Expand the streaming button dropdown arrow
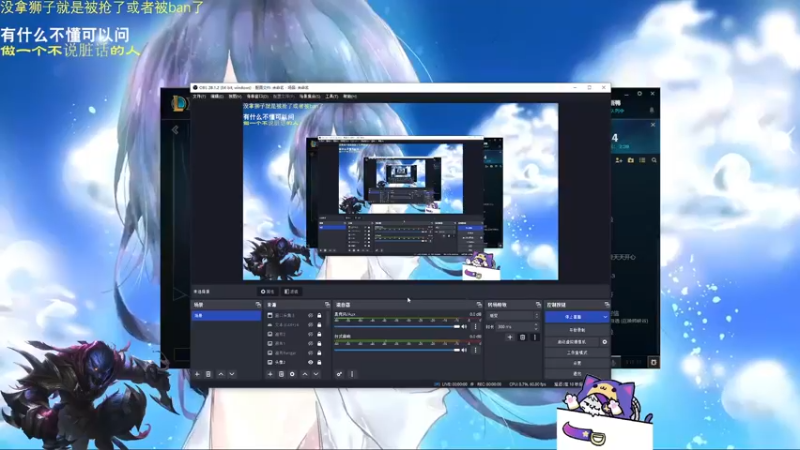 [x=605, y=317]
